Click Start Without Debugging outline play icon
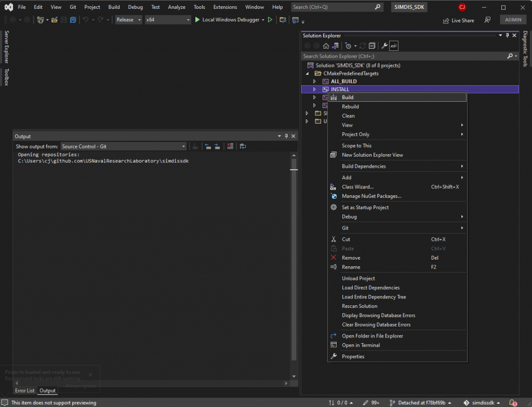This screenshot has width=532, height=407. click(270, 20)
